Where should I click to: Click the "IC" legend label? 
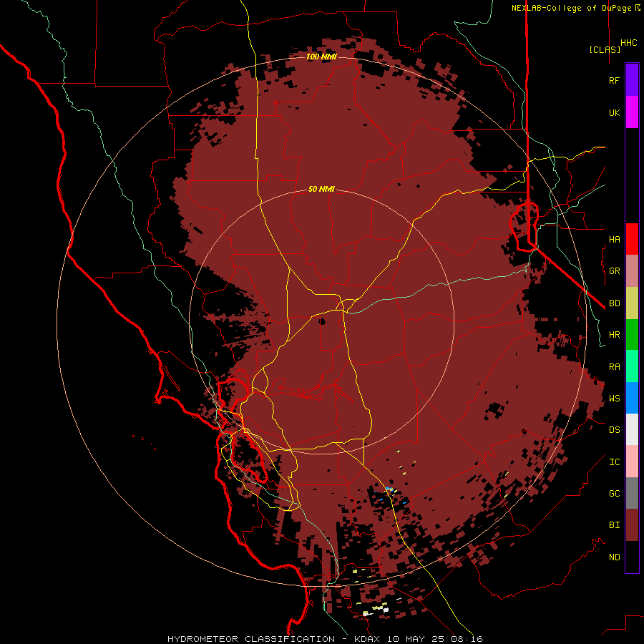pyautogui.click(x=614, y=462)
